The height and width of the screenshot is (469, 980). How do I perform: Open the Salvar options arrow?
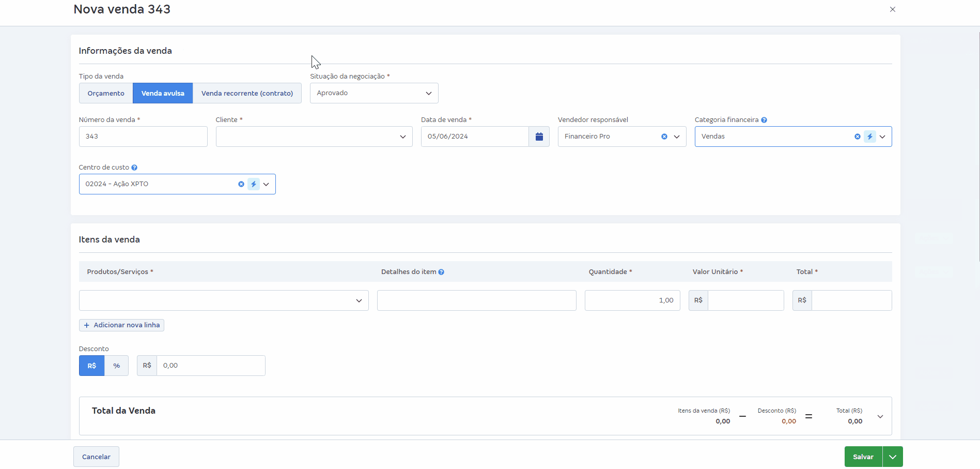893,457
